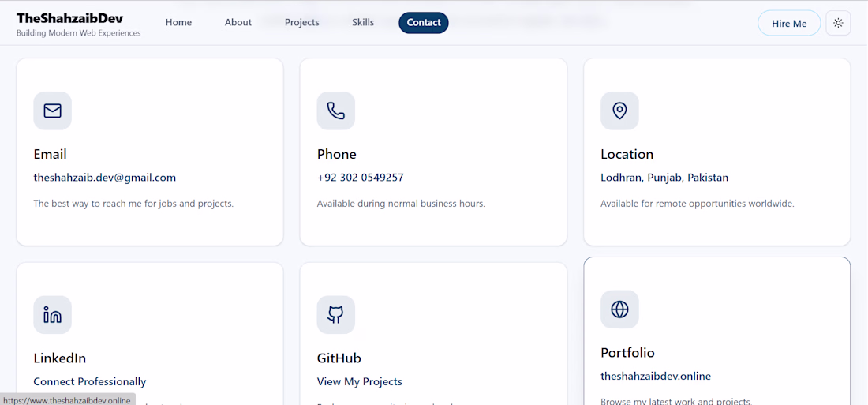The image size is (868, 405).
Task: Open the Projects nav item
Action: coord(301,23)
